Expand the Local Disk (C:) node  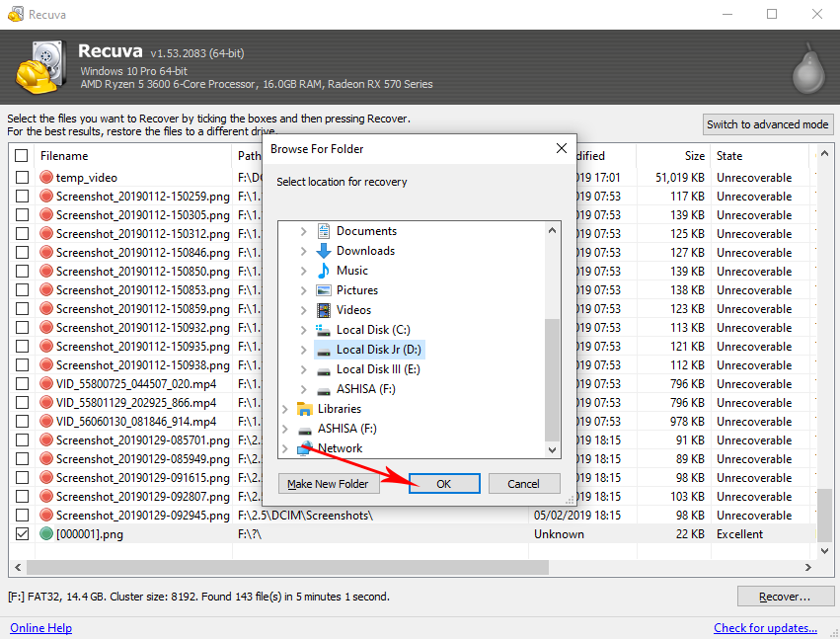point(304,330)
